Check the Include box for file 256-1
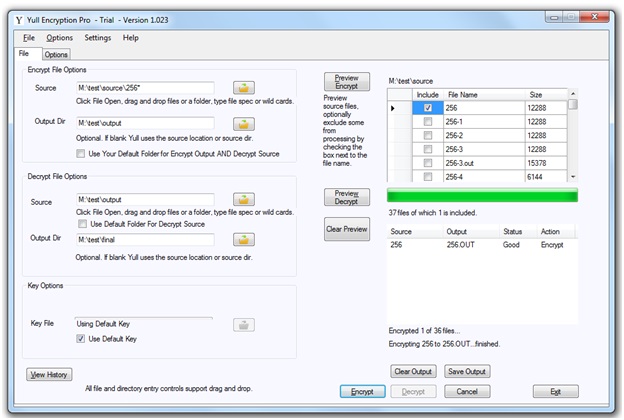The image size is (624, 420). click(x=428, y=121)
